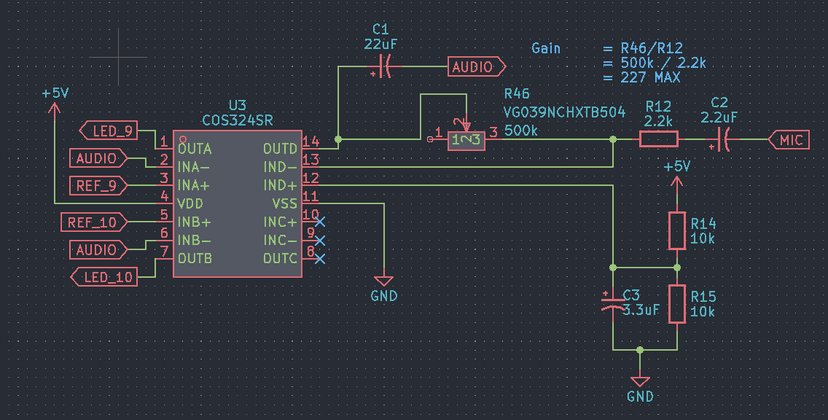Click the REF_9 global label
Image resolution: width=828 pixels, height=420 pixels.
tap(98, 185)
